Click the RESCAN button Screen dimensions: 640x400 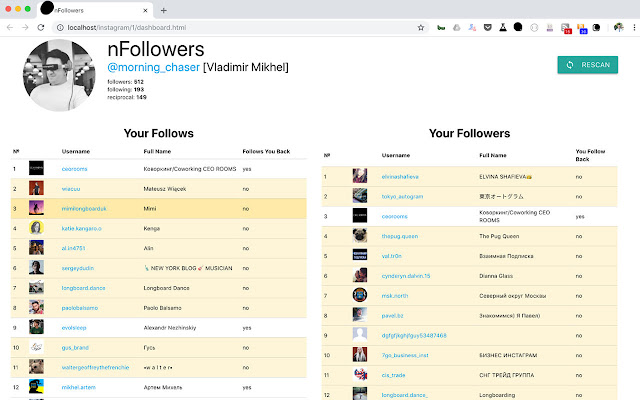(x=588, y=65)
